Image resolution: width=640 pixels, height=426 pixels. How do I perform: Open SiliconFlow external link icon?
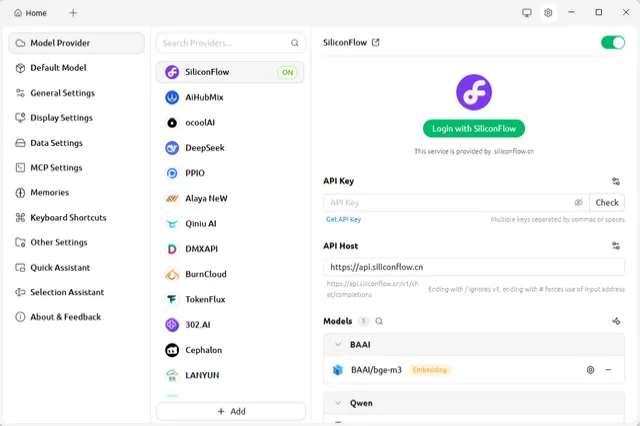[376, 43]
